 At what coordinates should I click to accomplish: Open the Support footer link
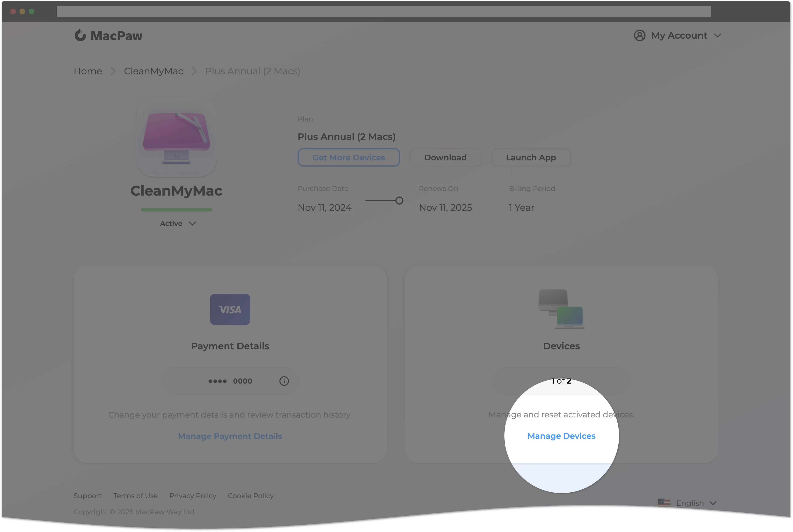(x=87, y=496)
